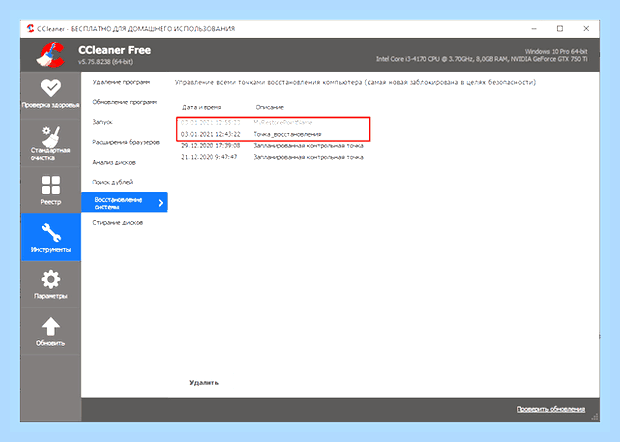Image resolution: width=620 pixels, height=442 pixels.
Task: Click the window resize grip corner
Action: click(x=595, y=417)
